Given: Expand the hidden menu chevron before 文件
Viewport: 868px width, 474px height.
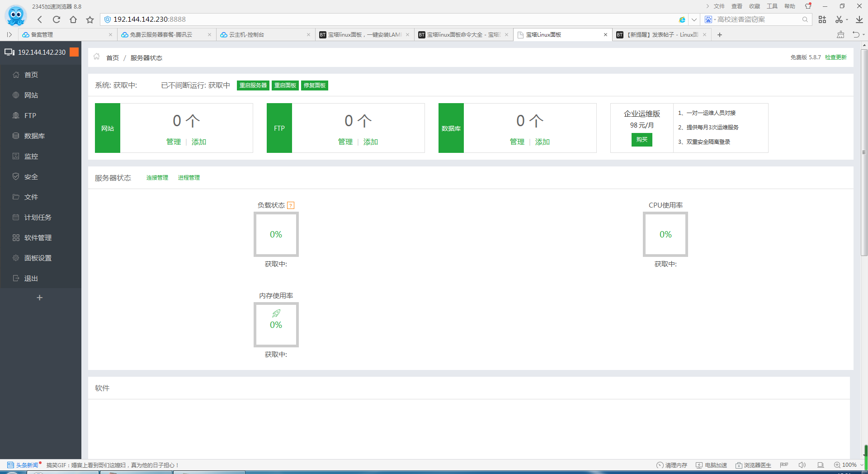Looking at the screenshot, I should point(708,6).
